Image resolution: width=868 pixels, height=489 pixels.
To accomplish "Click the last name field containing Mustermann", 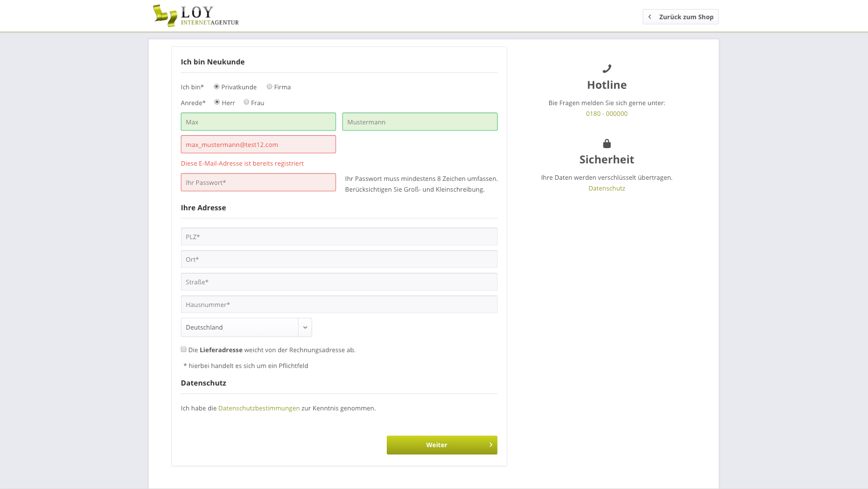I will click(x=420, y=122).
